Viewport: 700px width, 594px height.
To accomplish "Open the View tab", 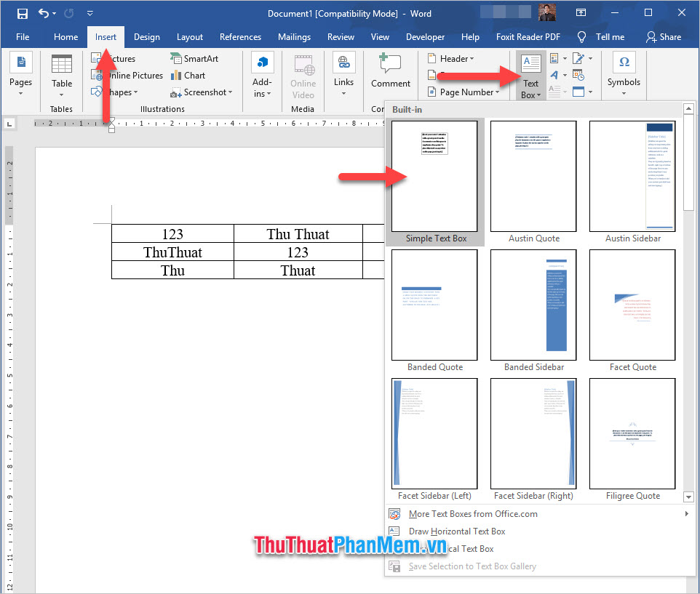I will click(380, 37).
